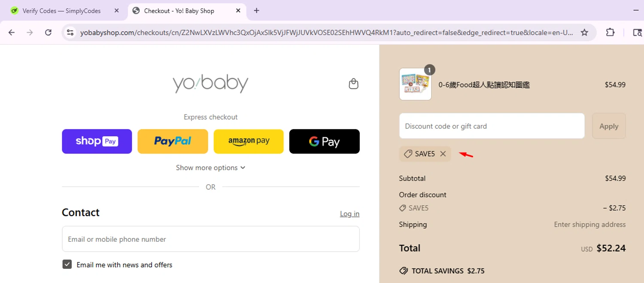Focus the Email or mobile phone number field
Viewport: 644px width, 283px height.
211,239
